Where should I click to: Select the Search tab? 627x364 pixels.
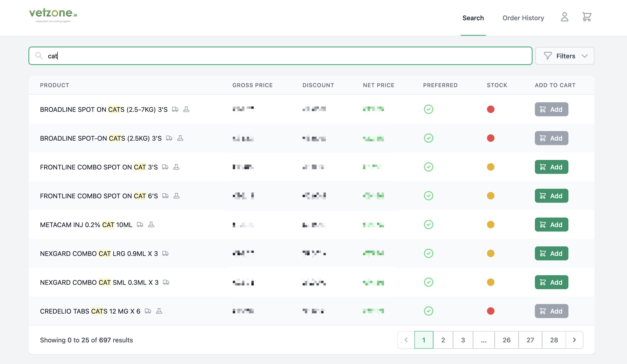tap(473, 18)
